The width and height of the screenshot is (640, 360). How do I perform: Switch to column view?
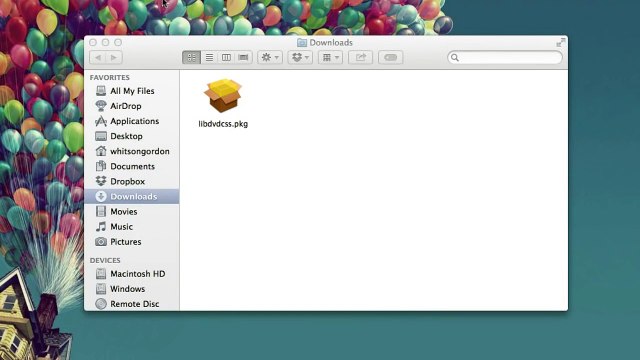pyautogui.click(x=226, y=58)
